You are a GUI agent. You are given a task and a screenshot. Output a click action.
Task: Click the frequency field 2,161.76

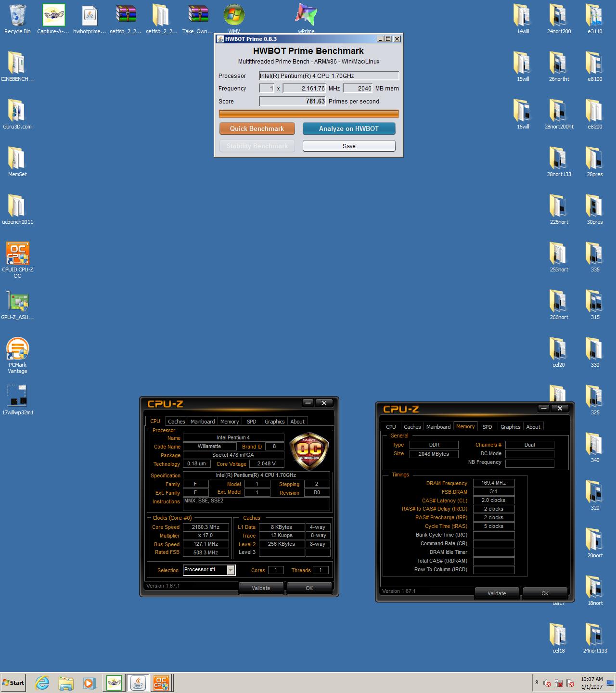(305, 88)
